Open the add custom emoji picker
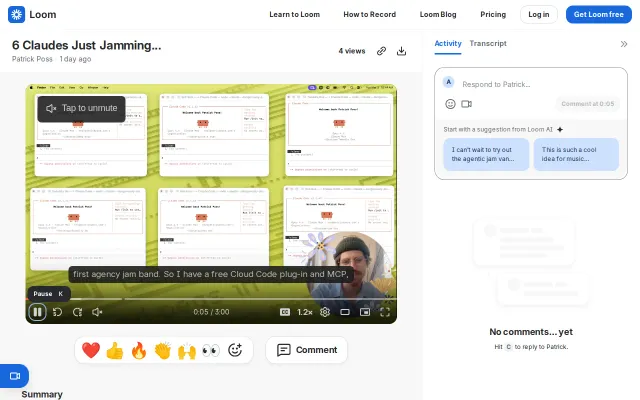The width and height of the screenshot is (640, 400). pyautogui.click(x=235, y=350)
